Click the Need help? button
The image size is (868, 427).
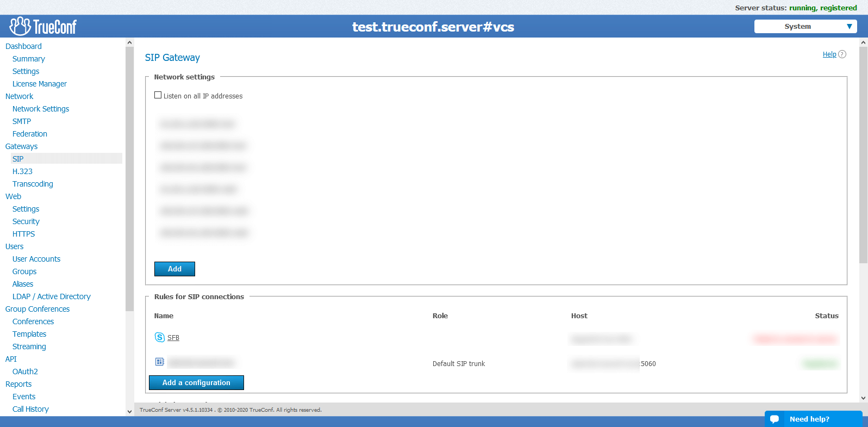click(x=814, y=419)
